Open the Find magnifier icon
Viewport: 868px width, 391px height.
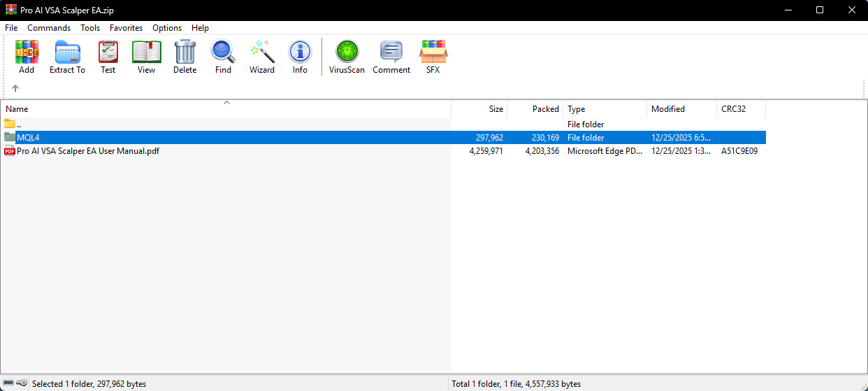pyautogui.click(x=223, y=52)
